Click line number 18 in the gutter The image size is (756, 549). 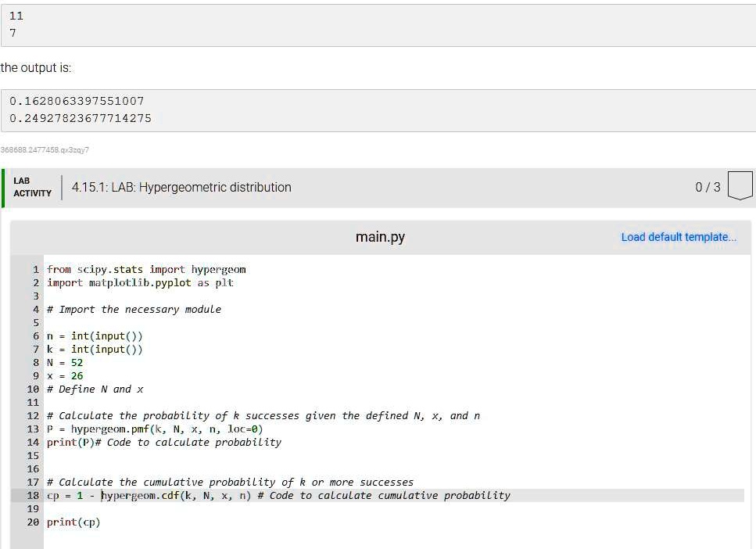[x=33, y=496]
